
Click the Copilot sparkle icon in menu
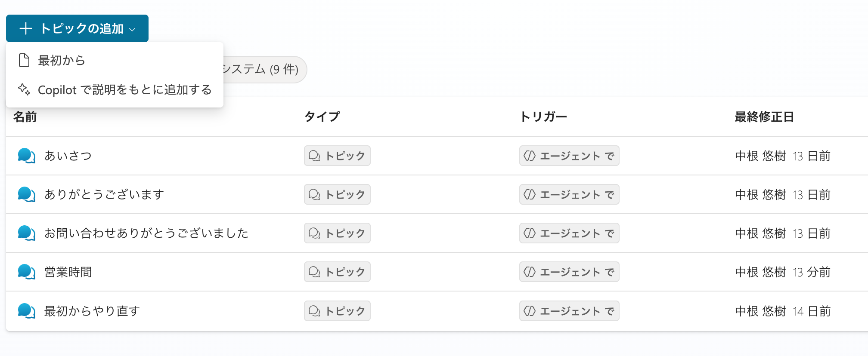click(x=24, y=89)
